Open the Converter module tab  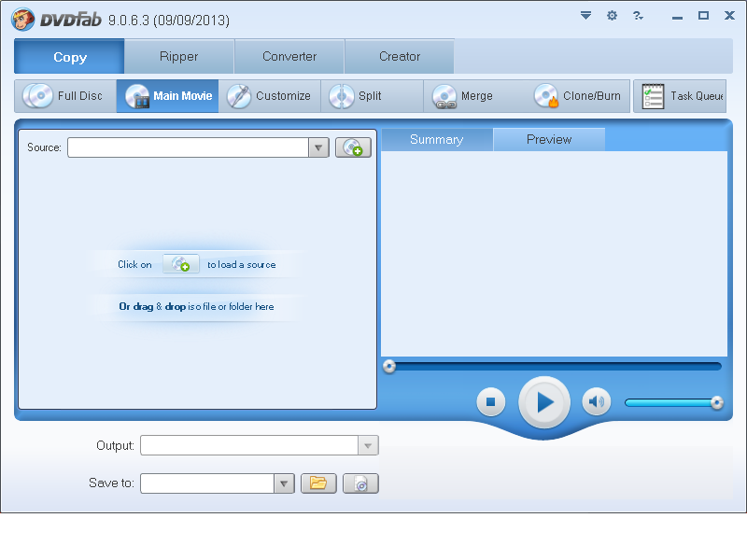pyautogui.click(x=289, y=56)
